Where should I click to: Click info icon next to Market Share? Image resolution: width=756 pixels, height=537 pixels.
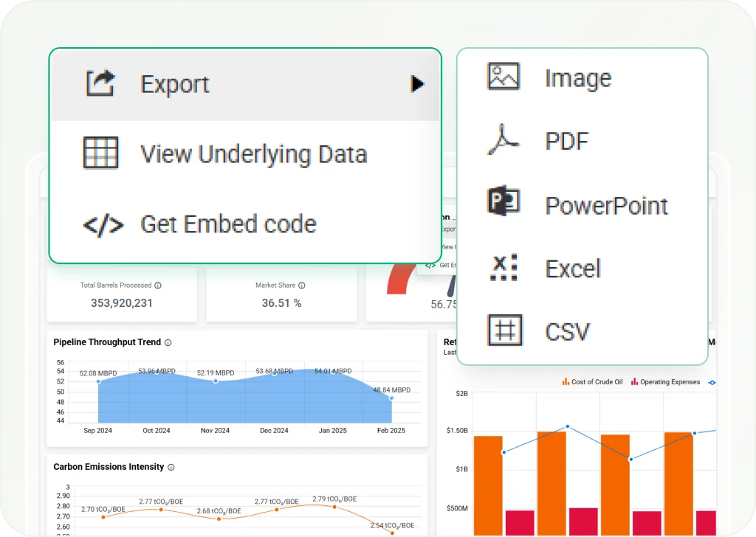(x=301, y=285)
